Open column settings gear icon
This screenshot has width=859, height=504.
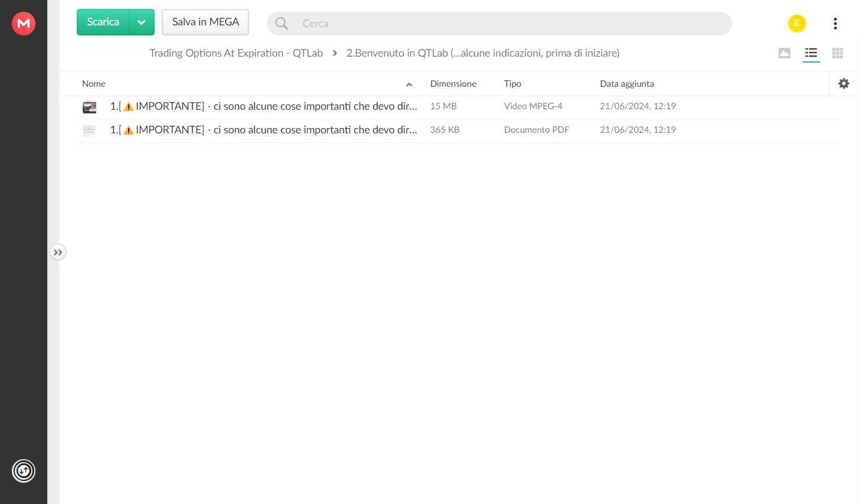point(844,84)
